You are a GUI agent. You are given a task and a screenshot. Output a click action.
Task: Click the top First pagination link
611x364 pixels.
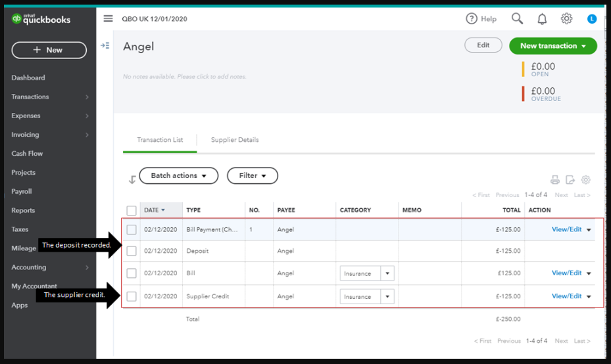[481, 194]
